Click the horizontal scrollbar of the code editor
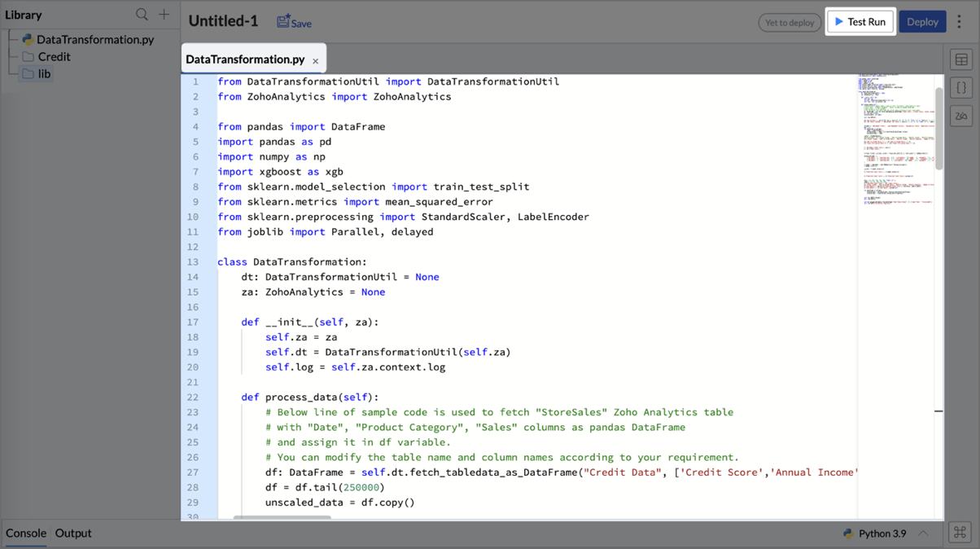 coord(282,517)
